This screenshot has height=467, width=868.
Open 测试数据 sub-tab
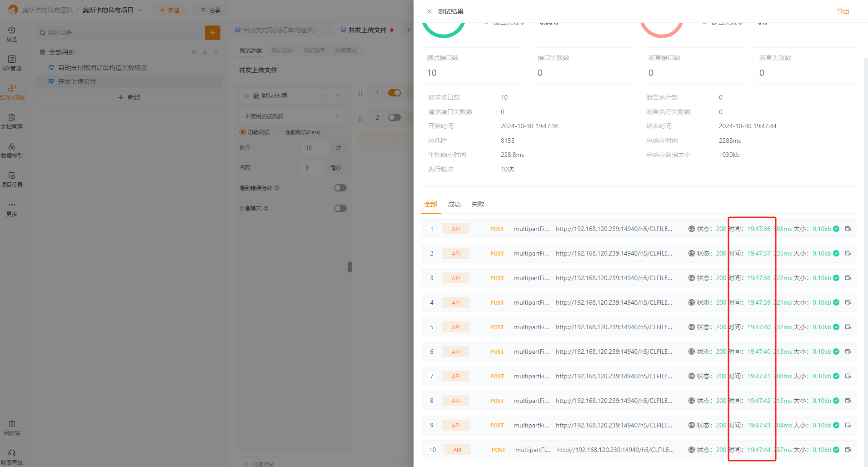point(283,50)
